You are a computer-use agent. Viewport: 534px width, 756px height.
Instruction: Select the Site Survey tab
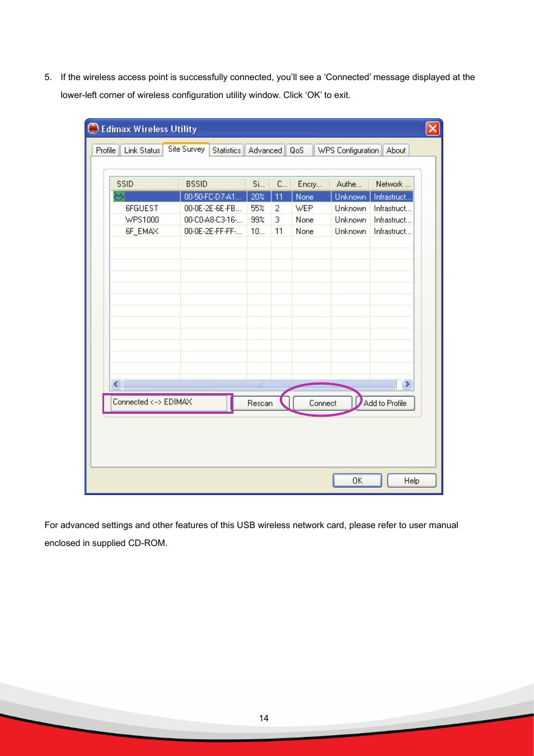click(x=186, y=149)
